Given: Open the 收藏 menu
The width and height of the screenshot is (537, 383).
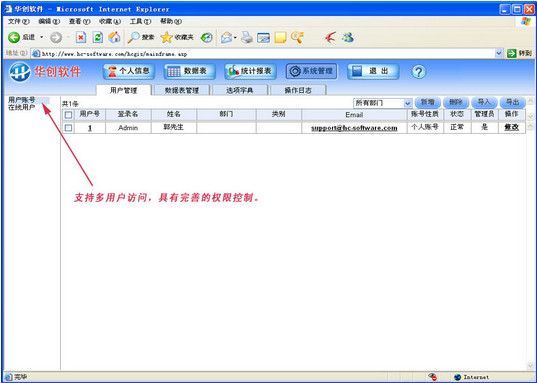Looking at the screenshot, I should [x=110, y=21].
